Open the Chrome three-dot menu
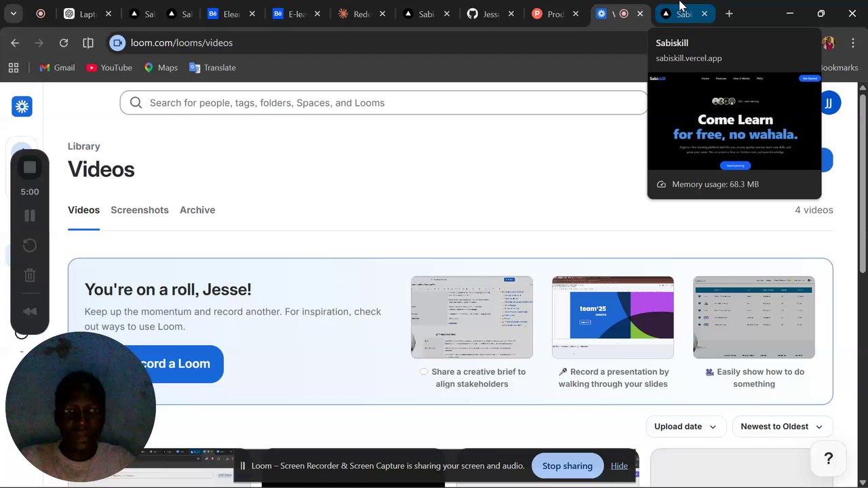Screen dimensions: 868x488 [853, 43]
